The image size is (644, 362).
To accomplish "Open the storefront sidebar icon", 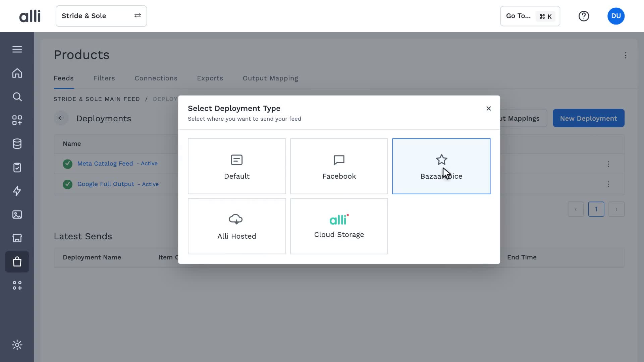I will click(x=17, y=238).
